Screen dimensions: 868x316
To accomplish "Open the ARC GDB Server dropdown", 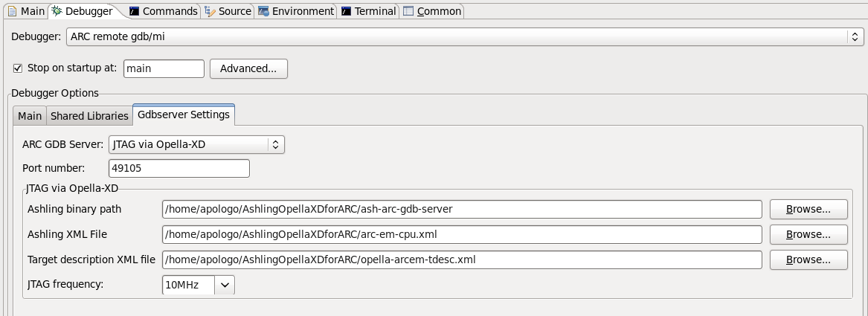I will pos(197,145).
